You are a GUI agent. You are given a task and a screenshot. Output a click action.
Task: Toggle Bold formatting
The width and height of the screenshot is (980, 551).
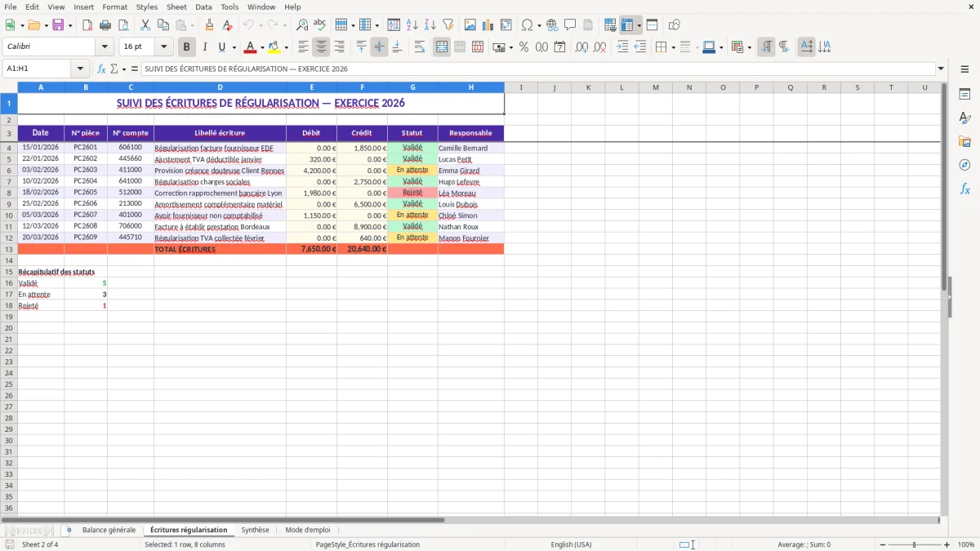187,47
